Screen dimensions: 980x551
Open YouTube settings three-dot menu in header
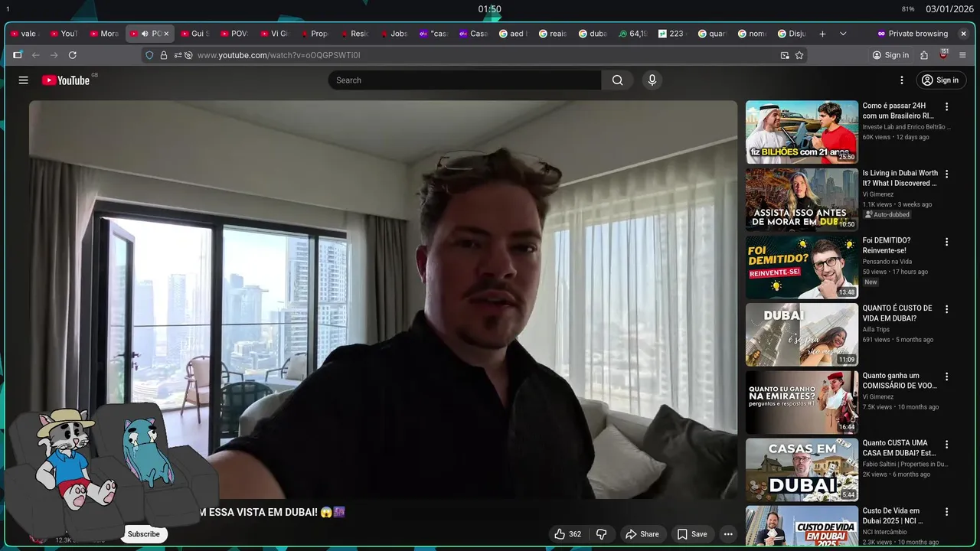(x=902, y=80)
